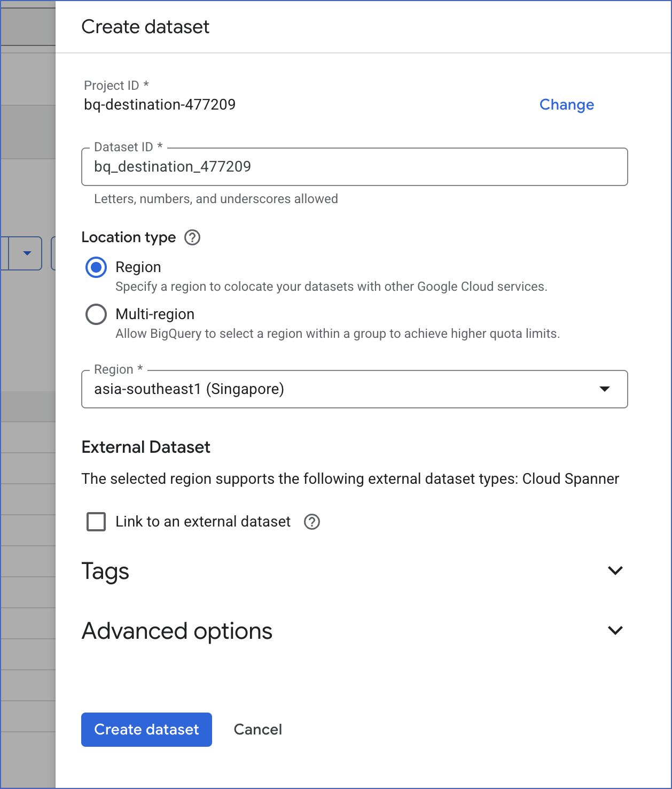
Task: Select the Multi-region location type
Action: point(96,314)
